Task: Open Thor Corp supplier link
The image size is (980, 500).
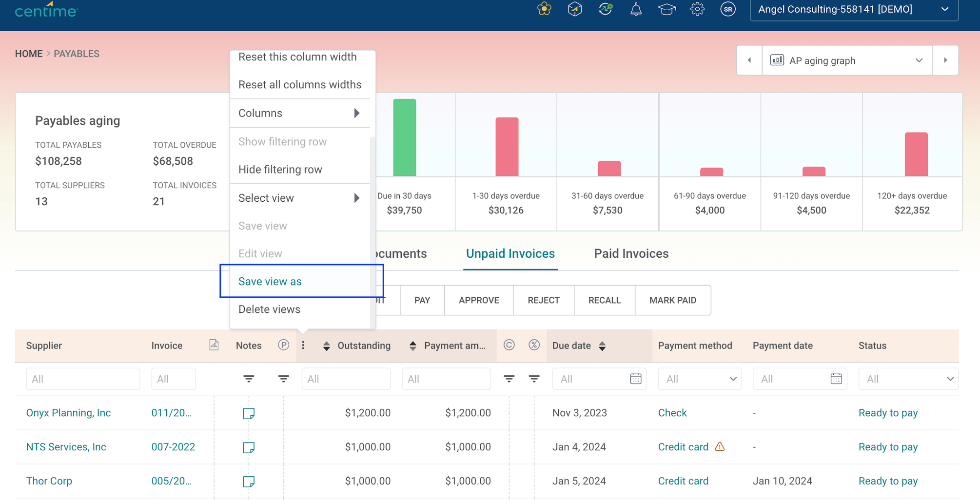Action: 49,481
